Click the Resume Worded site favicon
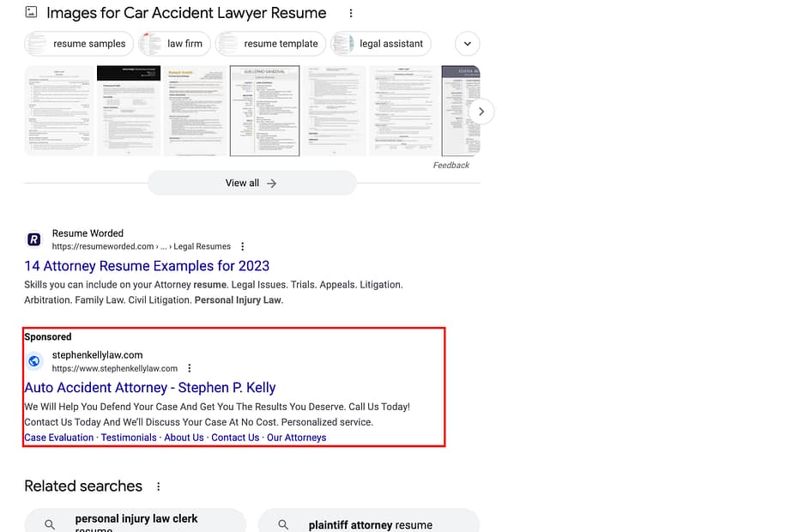The width and height of the screenshot is (798, 532). tap(34, 239)
